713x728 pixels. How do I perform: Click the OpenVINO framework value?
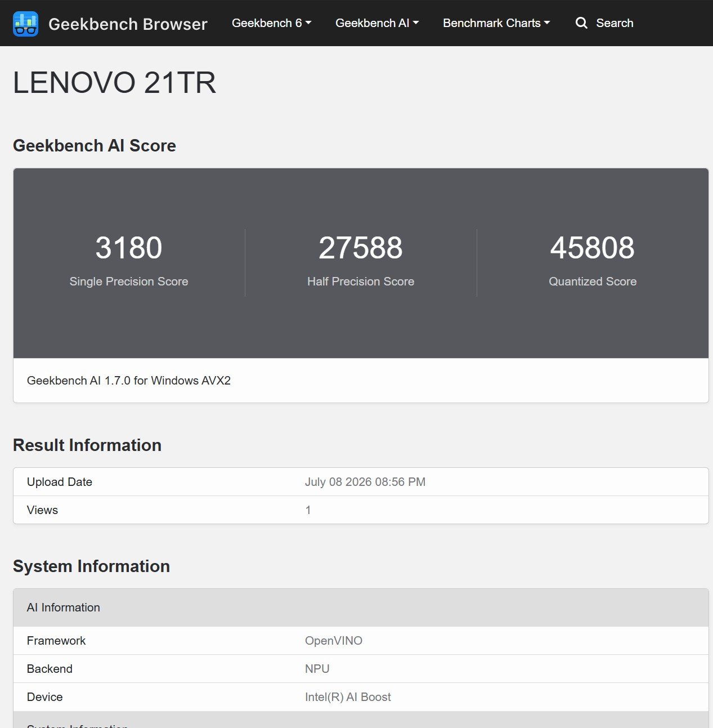(x=334, y=641)
